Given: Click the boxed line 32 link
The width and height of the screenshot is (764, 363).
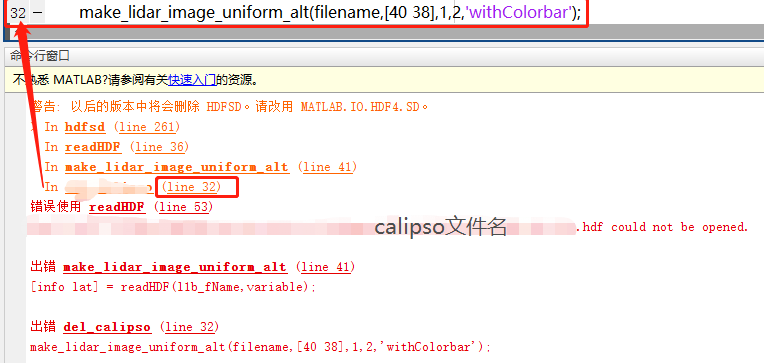Looking at the screenshot, I should (x=194, y=187).
